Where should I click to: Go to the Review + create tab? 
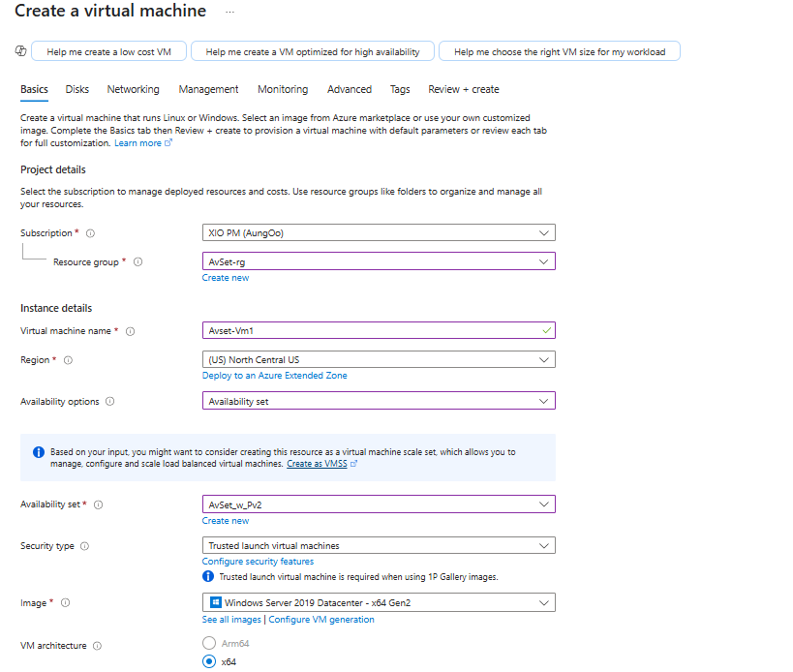coord(464,89)
